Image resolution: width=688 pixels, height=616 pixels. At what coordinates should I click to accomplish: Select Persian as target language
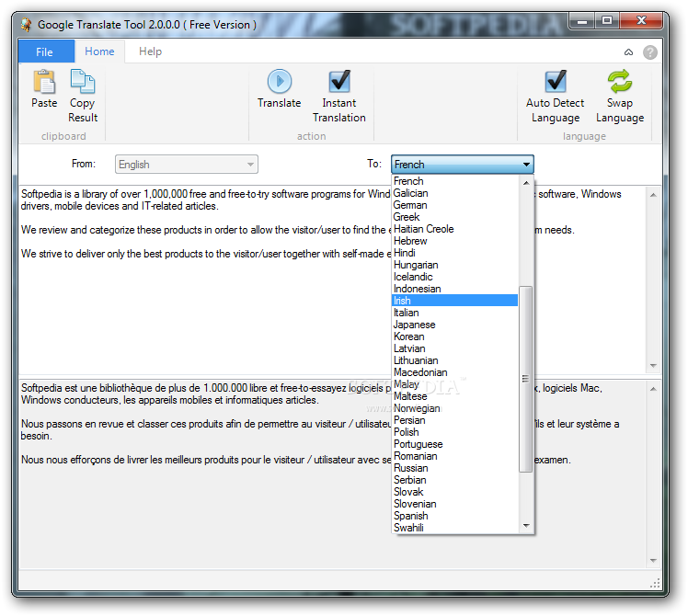click(x=454, y=420)
